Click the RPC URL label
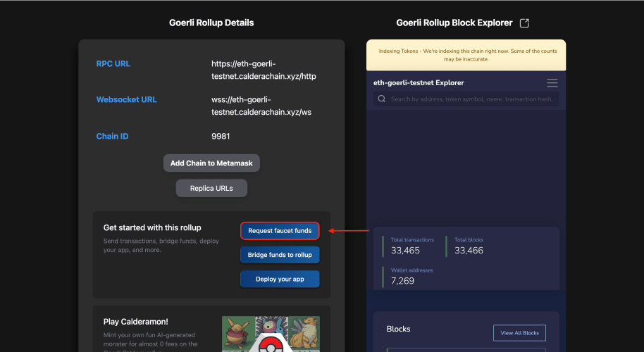644x352 pixels. pos(113,64)
